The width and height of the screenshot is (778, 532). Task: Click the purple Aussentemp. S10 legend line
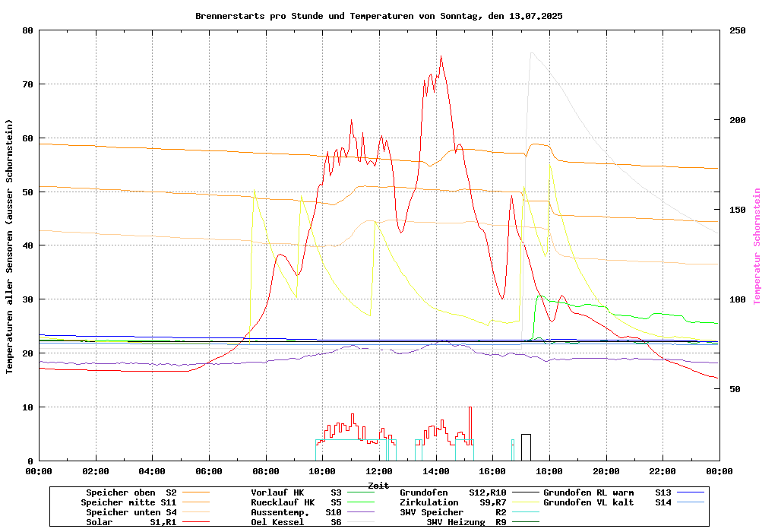[367, 512]
